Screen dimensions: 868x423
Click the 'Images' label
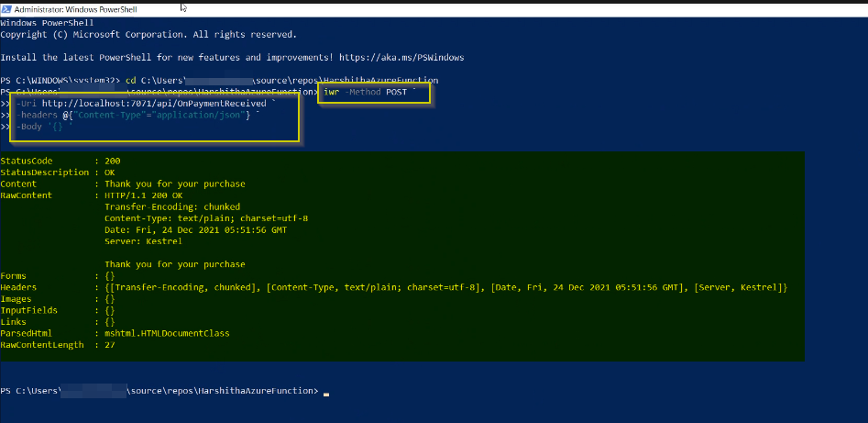click(x=16, y=299)
